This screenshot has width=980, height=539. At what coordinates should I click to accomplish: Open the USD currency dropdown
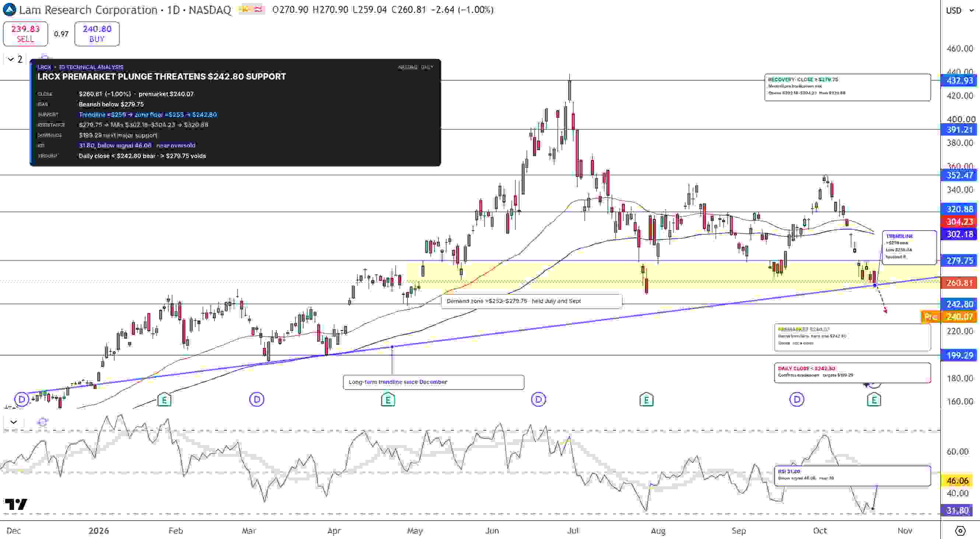pos(960,10)
